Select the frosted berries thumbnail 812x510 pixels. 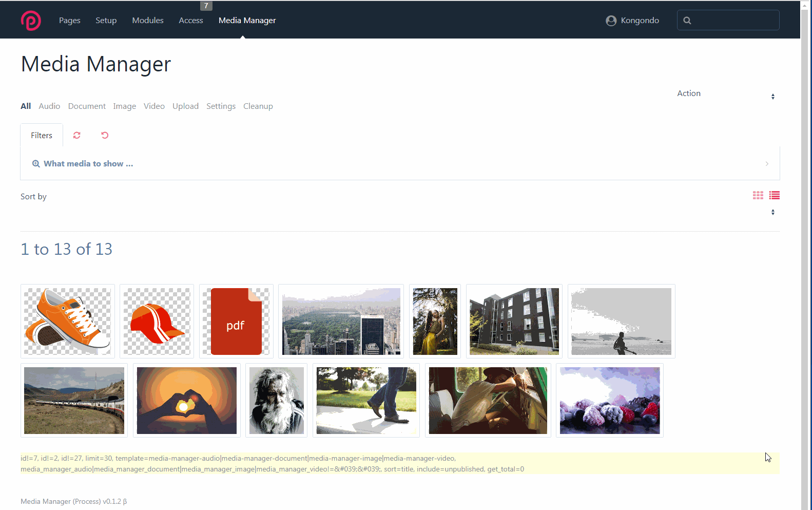[610, 401]
